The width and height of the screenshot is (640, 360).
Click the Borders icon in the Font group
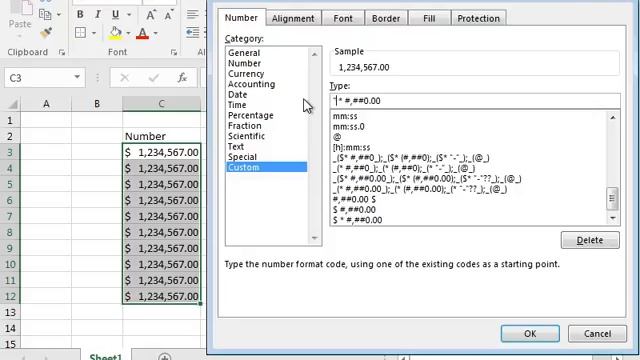(80, 33)
